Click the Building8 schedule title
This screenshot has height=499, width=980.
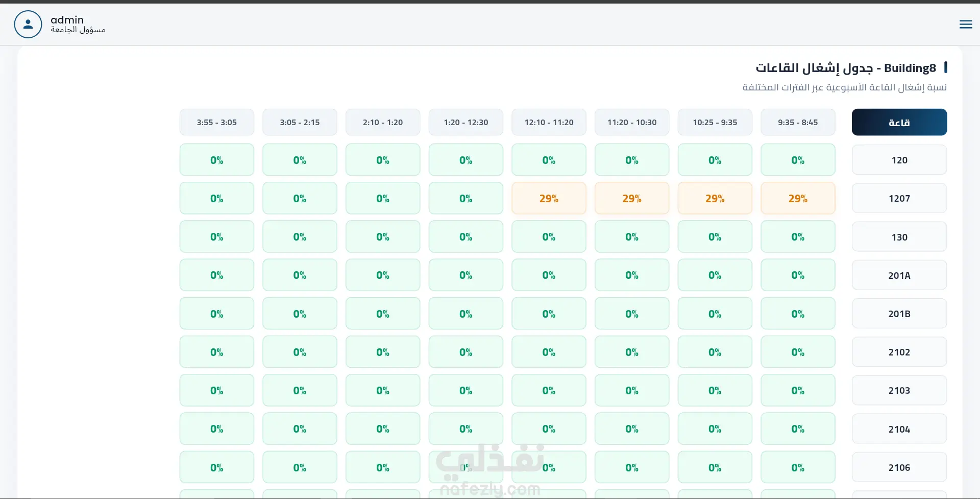(x=846, y=68)
